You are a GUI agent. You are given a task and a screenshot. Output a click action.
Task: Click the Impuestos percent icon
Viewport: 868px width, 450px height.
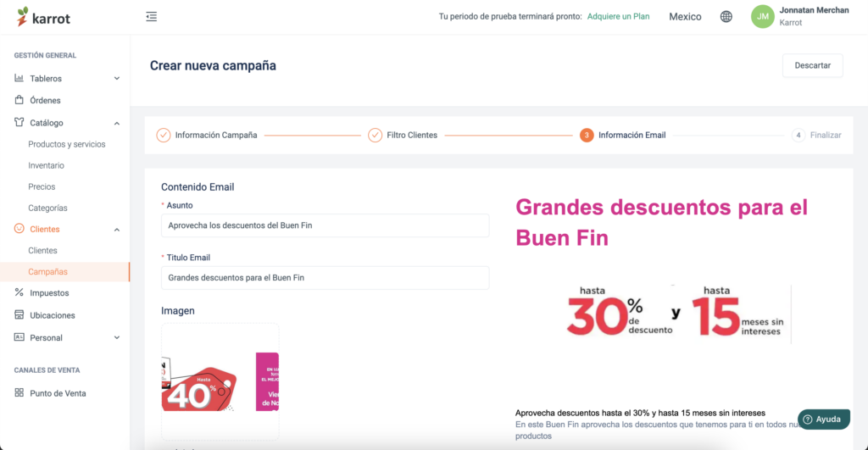tap(19, 292)
